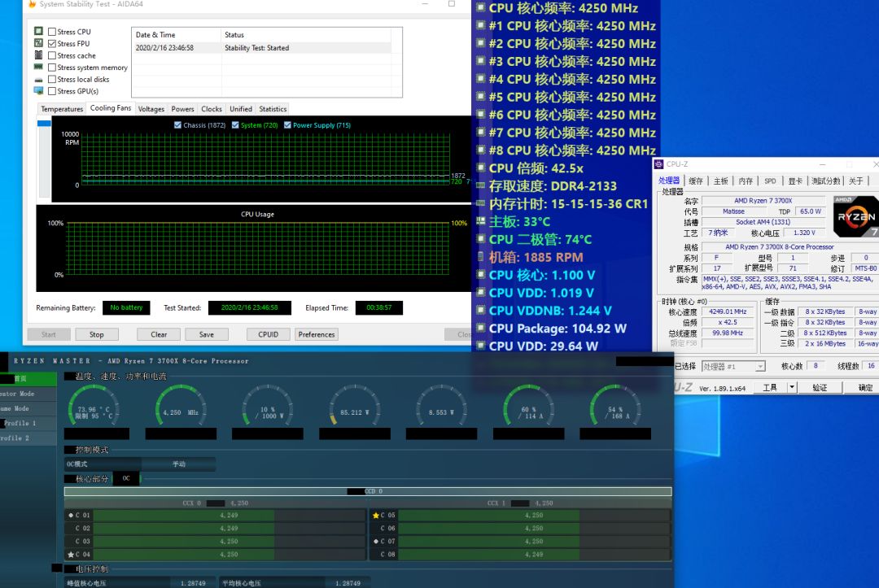Click the 验证 button in CPU-Z
This screenshot has height=588, width=879.
(x=820, y=387)
